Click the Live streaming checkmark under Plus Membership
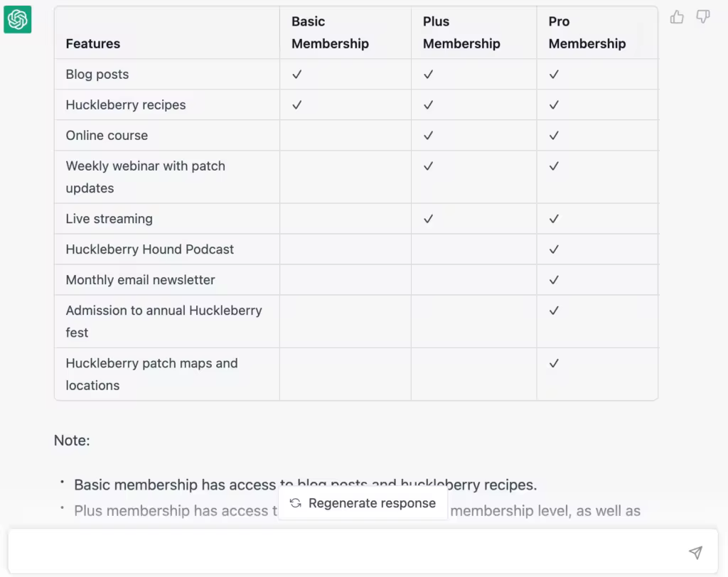728x577 pixels. coord(429,219)
